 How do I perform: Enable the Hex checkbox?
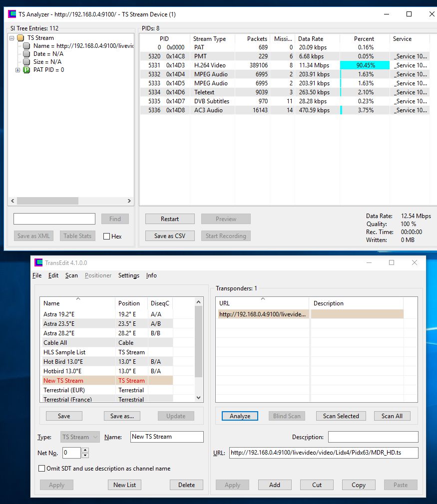[106, 237]
